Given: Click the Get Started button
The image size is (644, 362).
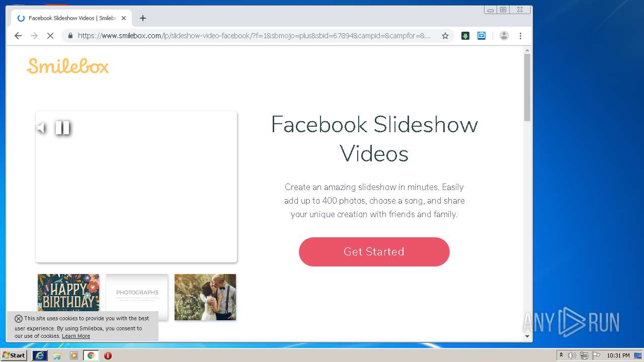Looking at the screenshot, I should coord(374,252).
